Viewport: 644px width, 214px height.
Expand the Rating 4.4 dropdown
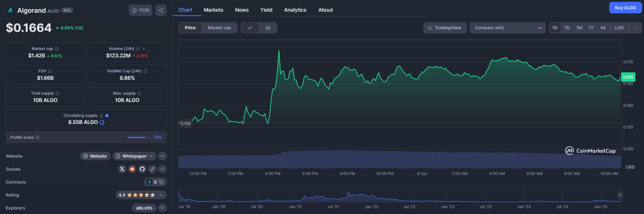point(141,195)
